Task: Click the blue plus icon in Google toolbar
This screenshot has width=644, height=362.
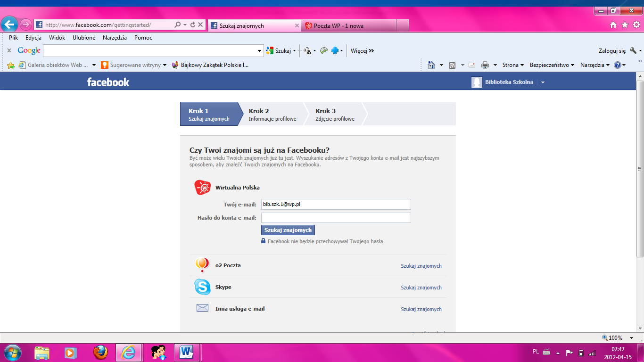Action: [335, 50]
